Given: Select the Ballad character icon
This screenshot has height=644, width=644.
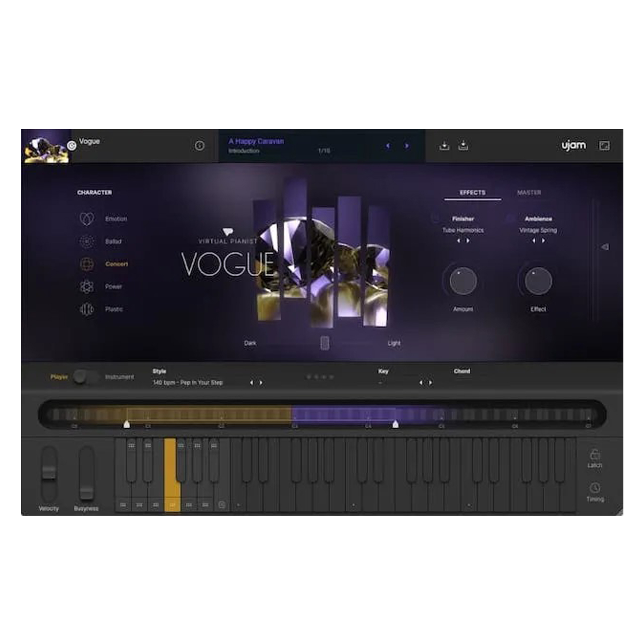Looking at the screenshot, I should point(87,242).
